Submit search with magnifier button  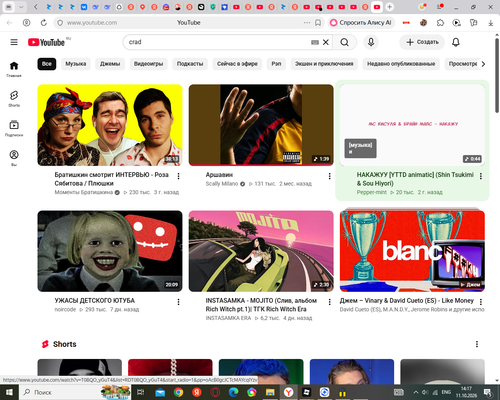pyautogui.click(x=345, y=42)
